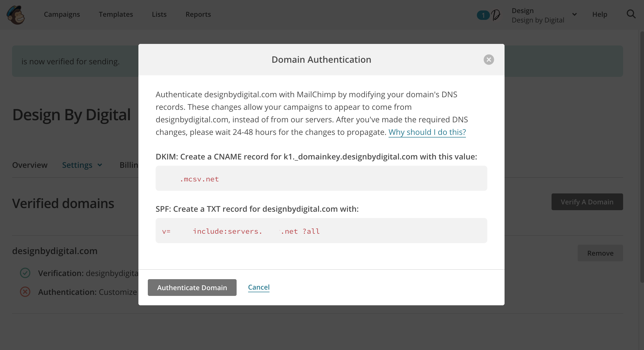Select the SPF TXT record value box
This screenshot has height=350, width=644.
[321, 231]
